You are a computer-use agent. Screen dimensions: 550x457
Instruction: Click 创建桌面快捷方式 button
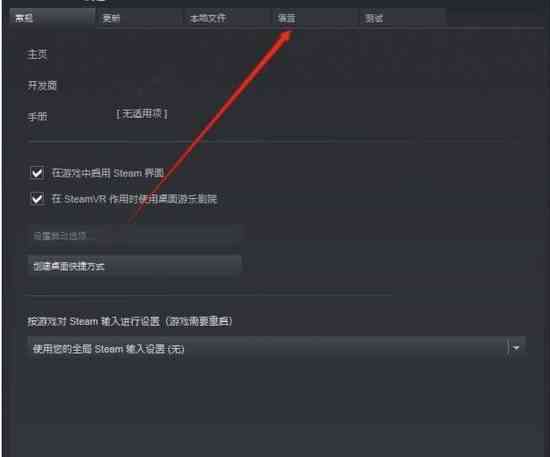tap(135, 266)
